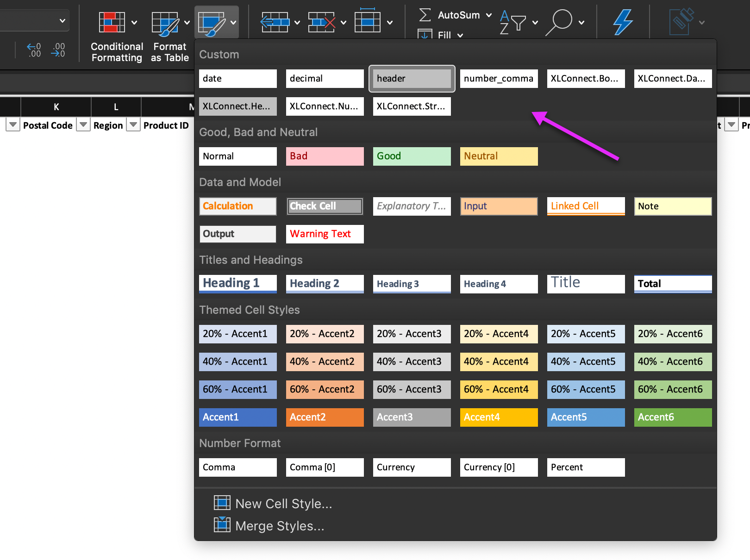750x560 pixels.
Task: Click the Sensitivity icon
Action: [681, 22]
